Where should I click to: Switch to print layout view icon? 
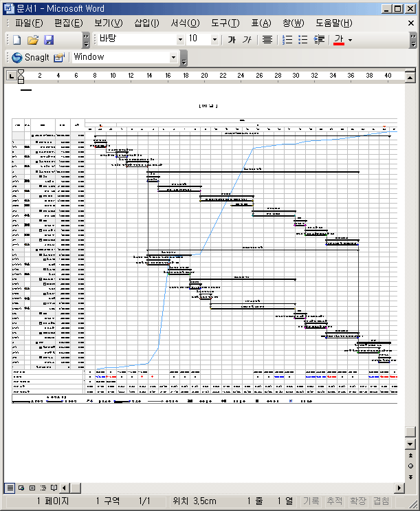[x=32, y=488]
